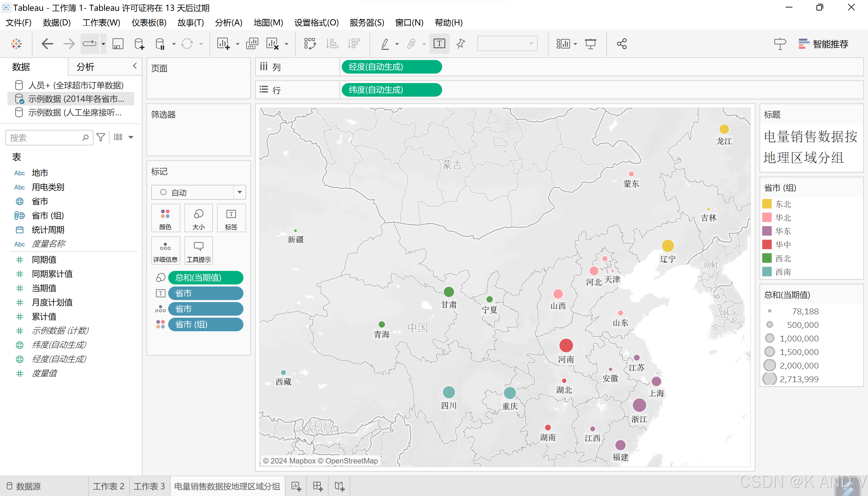
Task: Click the share workbook icon
Action: point(622,44)
